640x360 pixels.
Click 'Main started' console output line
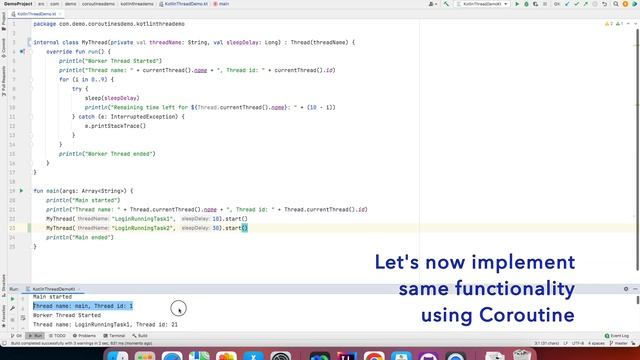[52, 297]
